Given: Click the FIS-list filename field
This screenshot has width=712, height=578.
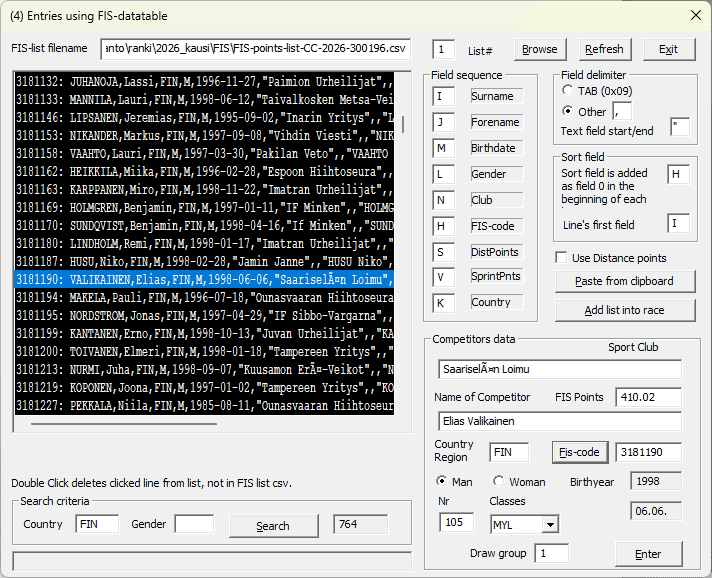Looking at the screenshot, I should pos(256,49).
